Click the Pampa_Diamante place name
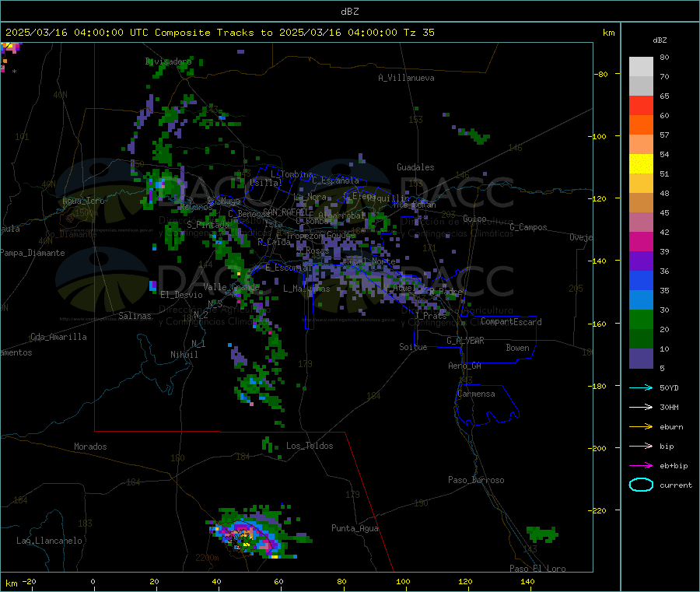Image resolution: width=700 pixels, height=592 pixels. coord(33,253)
